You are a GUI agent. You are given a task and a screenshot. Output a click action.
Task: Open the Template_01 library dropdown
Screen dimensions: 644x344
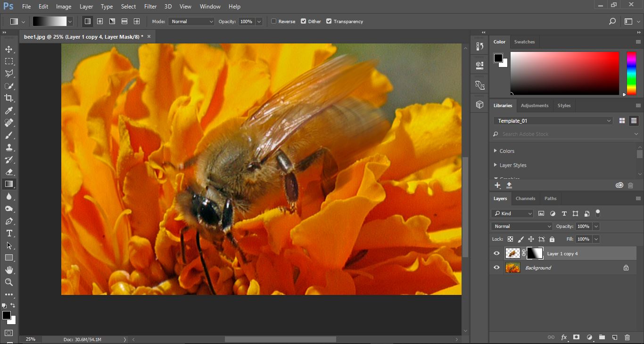[x=553, y=121]
